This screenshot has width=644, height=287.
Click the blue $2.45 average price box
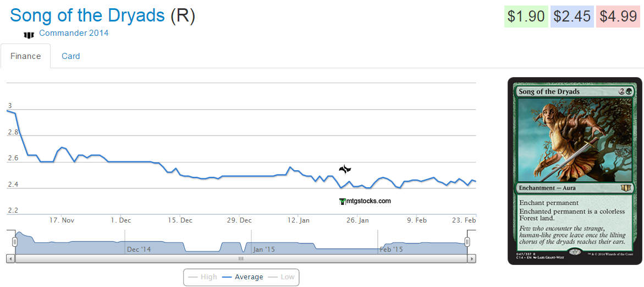572,17
